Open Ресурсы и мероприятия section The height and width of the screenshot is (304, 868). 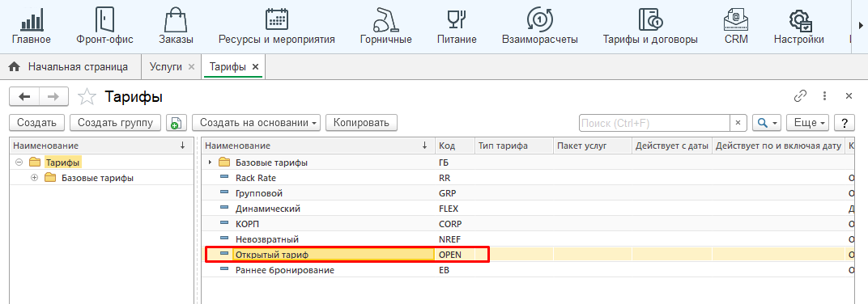(277, 27)
